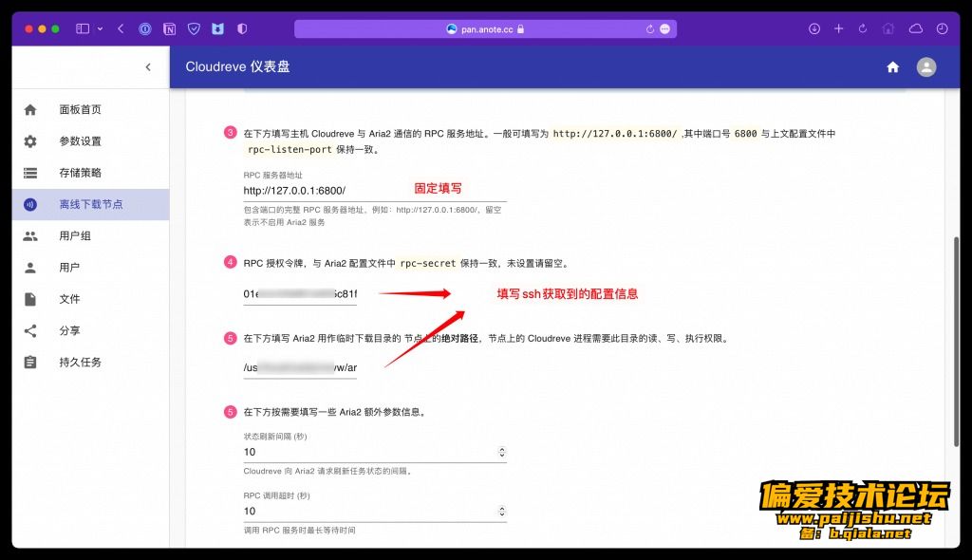
Task: Click the Cloudreve 向 Aria2 请求刷新 helper text
Action: (x=327, y=472)
